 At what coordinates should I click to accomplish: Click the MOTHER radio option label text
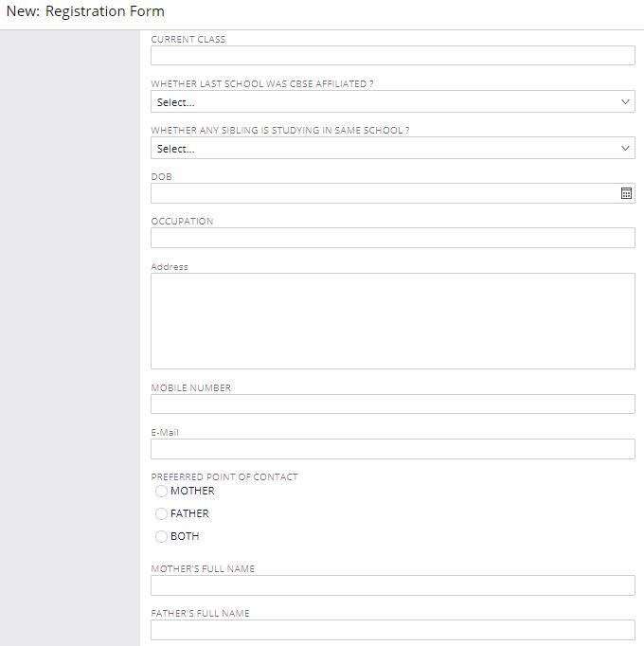[192, 491]
